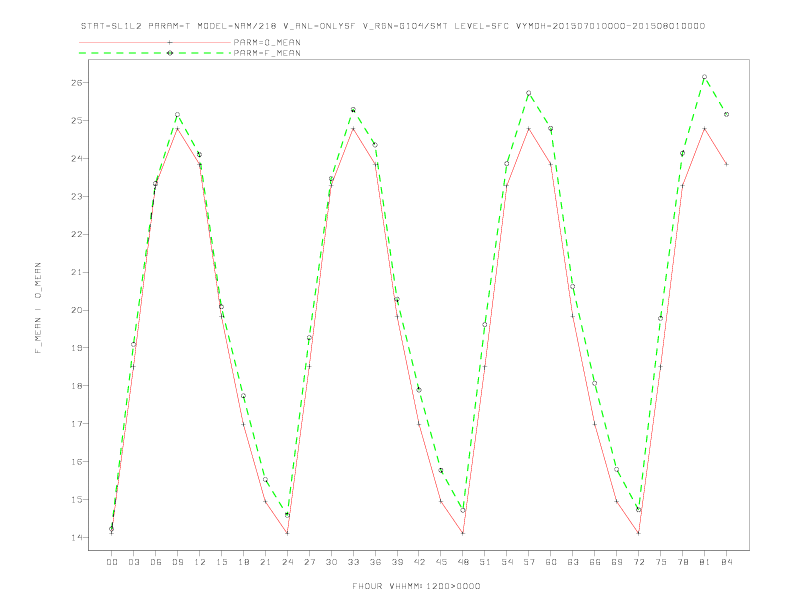Pick the x-axis tick label 12

pyautogui.click(x=200, y=562)
